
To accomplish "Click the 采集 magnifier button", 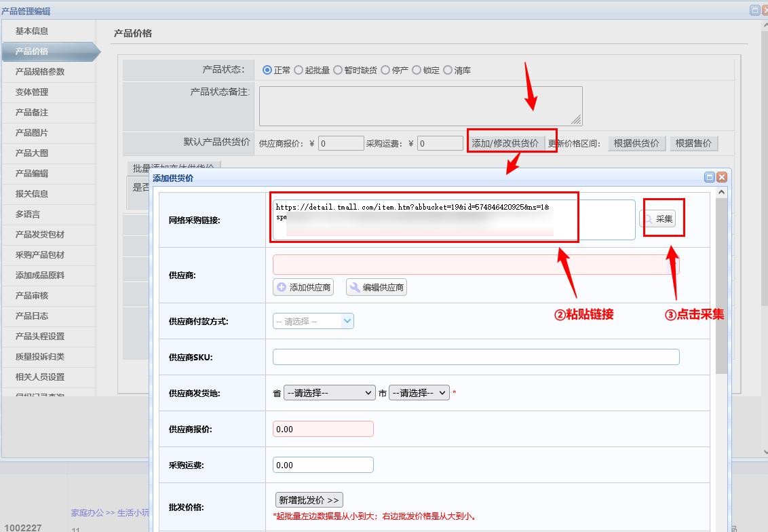I will [x=657, y=219].
